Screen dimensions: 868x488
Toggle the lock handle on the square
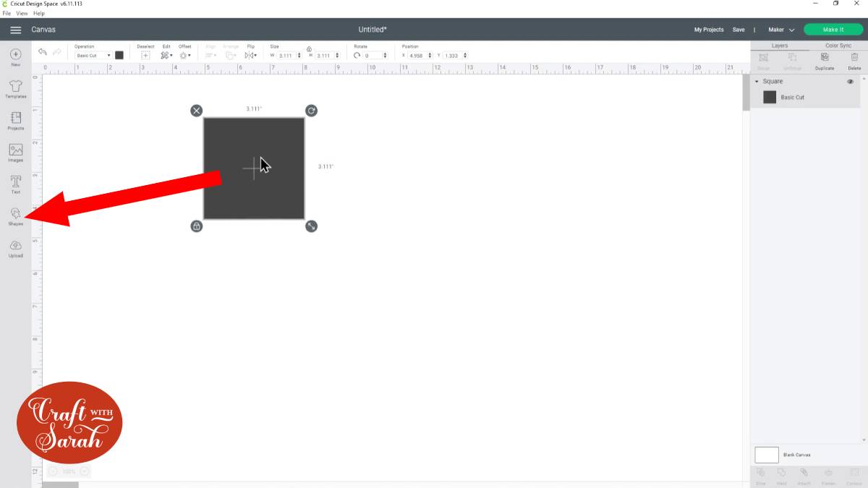click(196, 226)
